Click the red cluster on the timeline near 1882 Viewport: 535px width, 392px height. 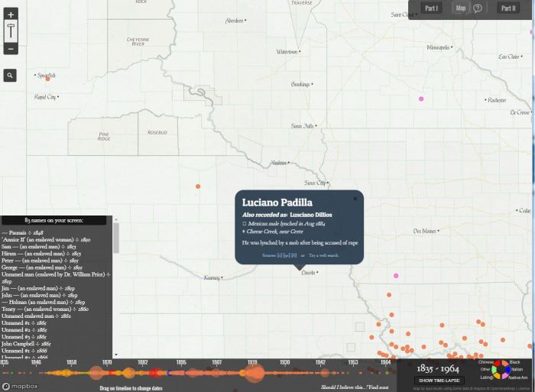click(x=156, y=373)
